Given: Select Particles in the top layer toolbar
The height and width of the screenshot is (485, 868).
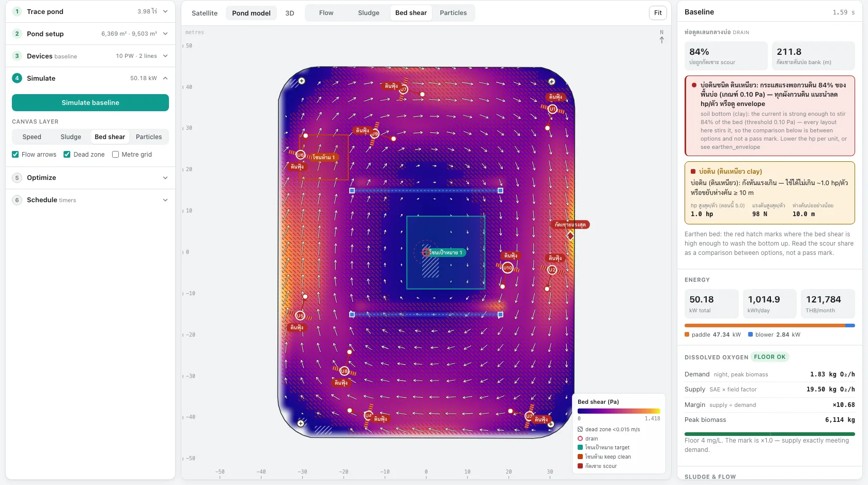Looking at the screenshot, I should (x=453, y=13).
